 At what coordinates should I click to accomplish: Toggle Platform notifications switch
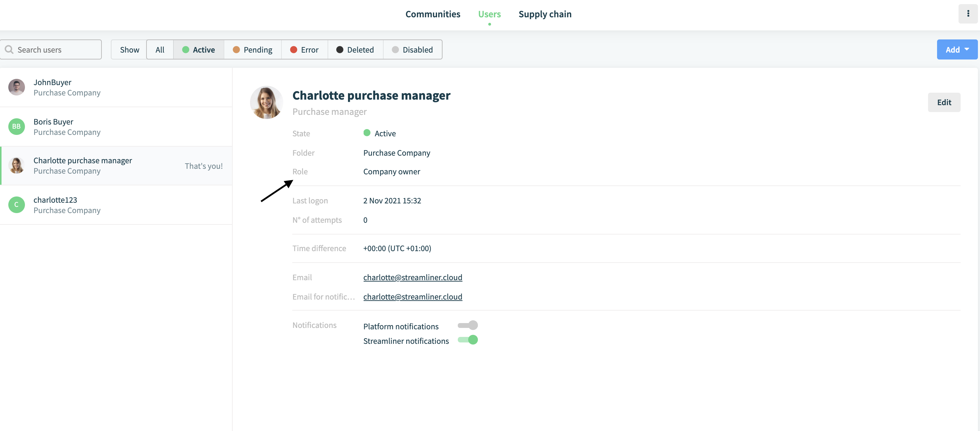(467, 325)
